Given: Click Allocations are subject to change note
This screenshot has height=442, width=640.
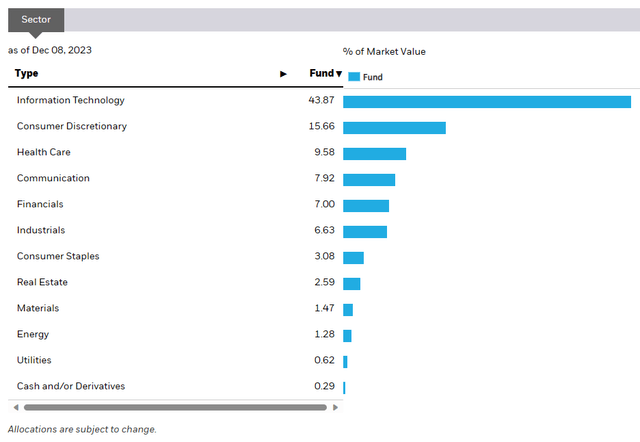Looking at the screenshot, I should coord(82,429).
